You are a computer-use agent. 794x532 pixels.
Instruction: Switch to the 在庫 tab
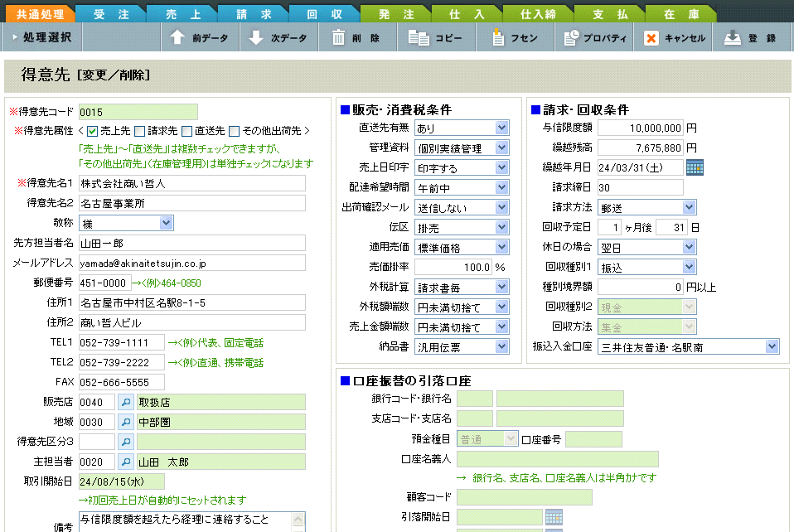[681, 13]
